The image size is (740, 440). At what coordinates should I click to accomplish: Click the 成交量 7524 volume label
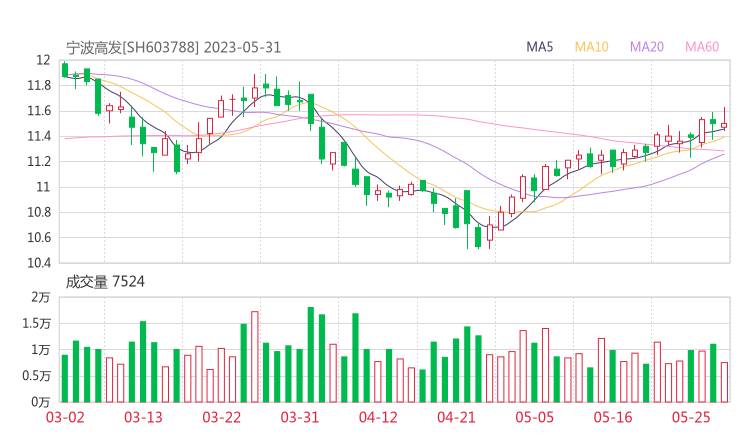[105, 282]
